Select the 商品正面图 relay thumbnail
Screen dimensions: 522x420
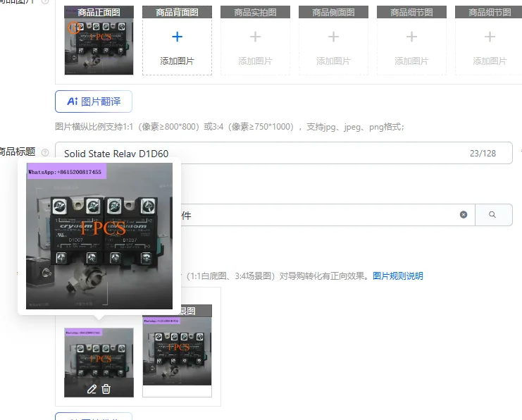tap(99, 40)
